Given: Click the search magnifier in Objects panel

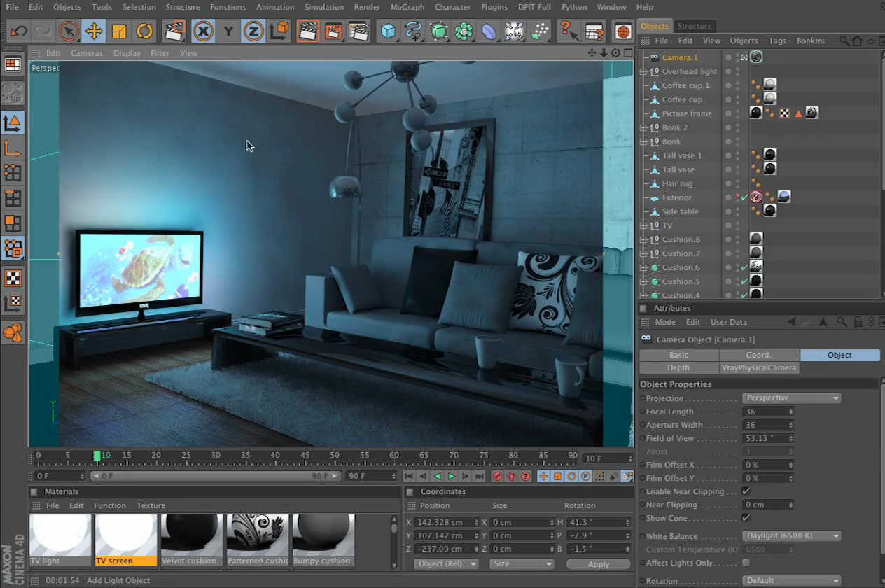Looking at the screenshot, I should coord(844,41).
